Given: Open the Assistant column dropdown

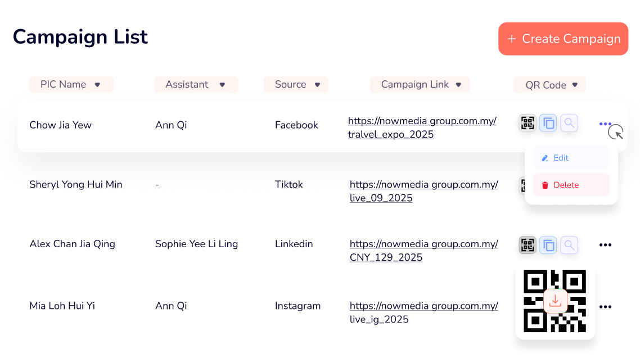Looking at the screenshot, I should coord(222,85).
